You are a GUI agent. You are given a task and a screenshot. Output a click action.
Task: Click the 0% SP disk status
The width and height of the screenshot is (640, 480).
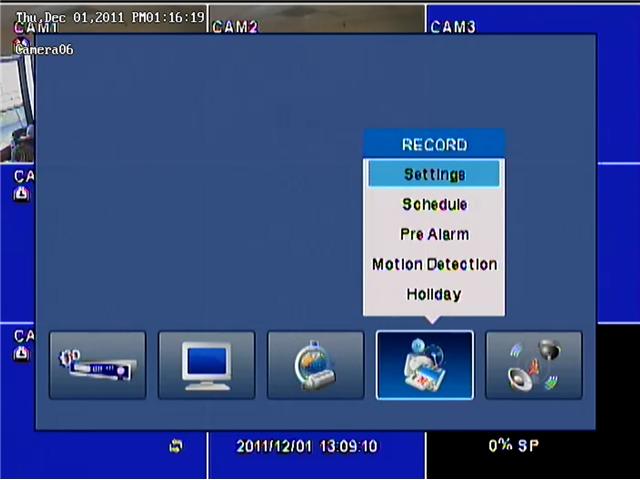(x=513, y=445)
